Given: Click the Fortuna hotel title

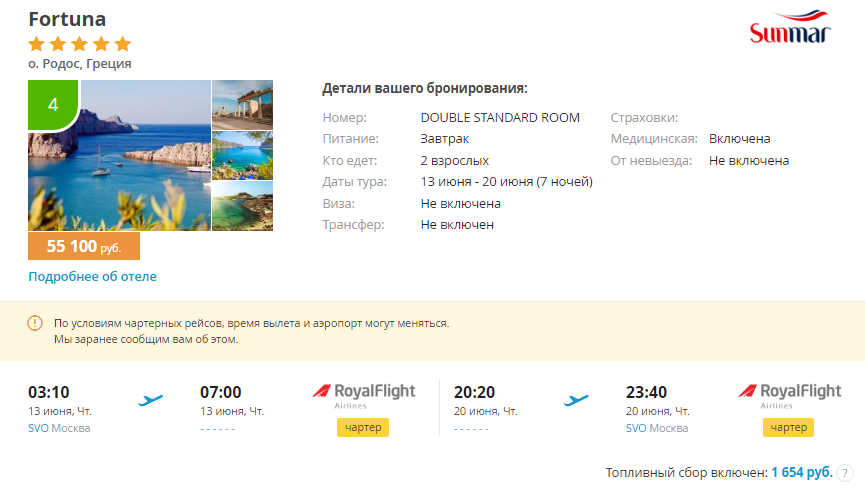Looking at the screenshot, I should (67, 19).
